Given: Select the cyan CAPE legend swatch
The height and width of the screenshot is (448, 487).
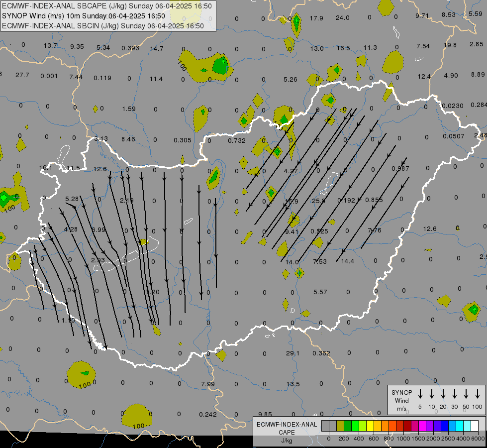Looking at the screenshot, I should pos(459,426).
